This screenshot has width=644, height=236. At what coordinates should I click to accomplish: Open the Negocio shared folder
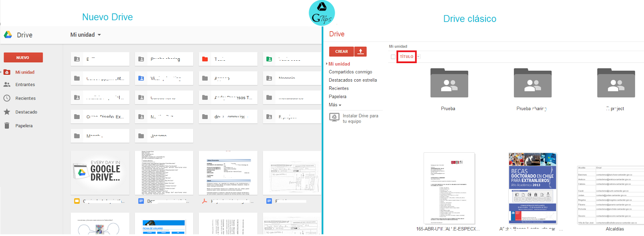tap(292, 78)
